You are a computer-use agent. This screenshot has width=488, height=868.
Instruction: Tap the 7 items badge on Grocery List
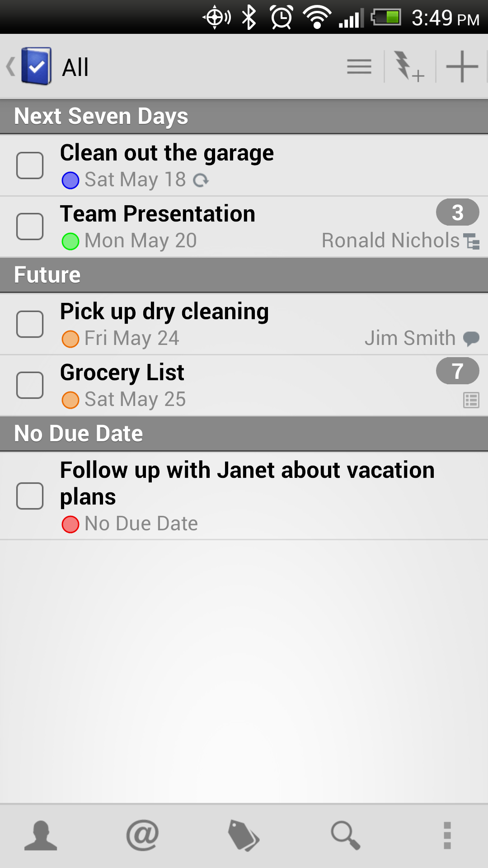point(457,371)
